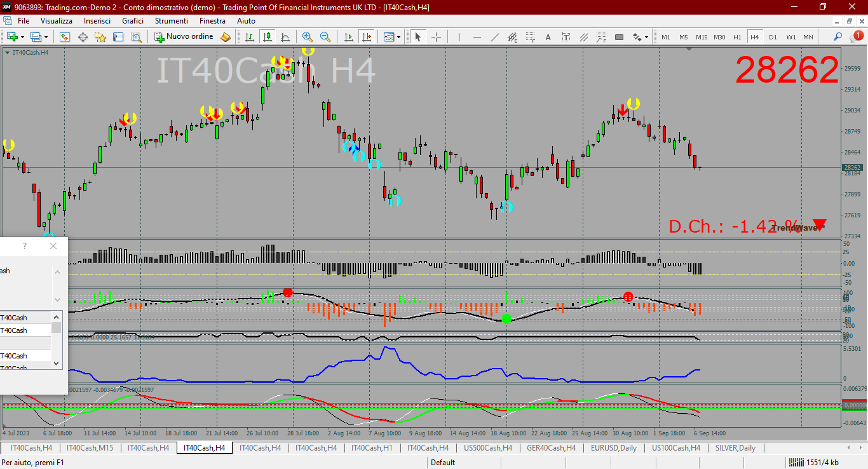Open the search magnifier icon
Screen dimensions: 868x469
coord(837,37)
